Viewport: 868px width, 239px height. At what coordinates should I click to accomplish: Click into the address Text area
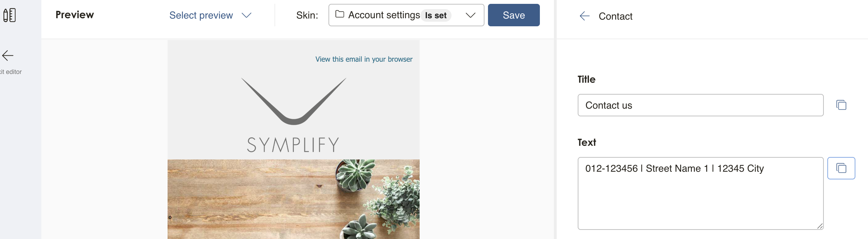pyautogui.click(x=700, y=193)
